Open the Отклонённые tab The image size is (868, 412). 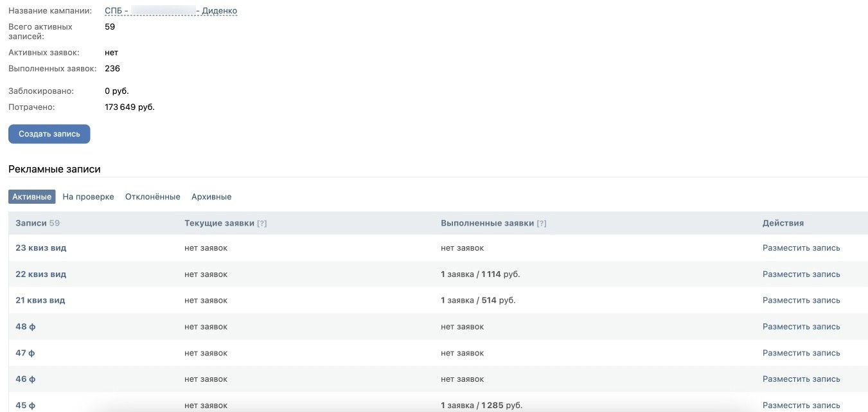[153, 197]
